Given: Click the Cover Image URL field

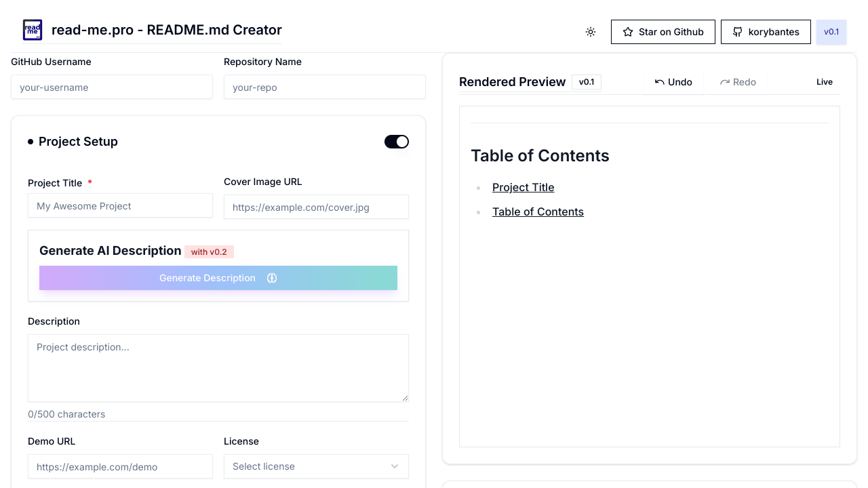Looking at the screenshot, I should click(x=316, y=207).
